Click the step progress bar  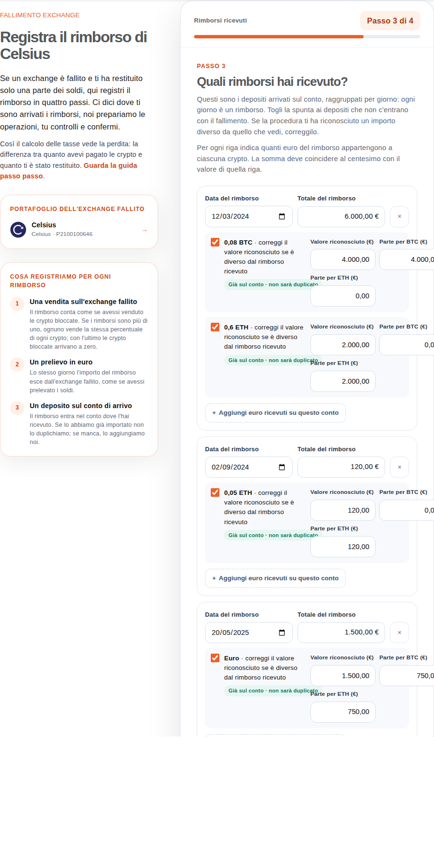pos(307,36)
